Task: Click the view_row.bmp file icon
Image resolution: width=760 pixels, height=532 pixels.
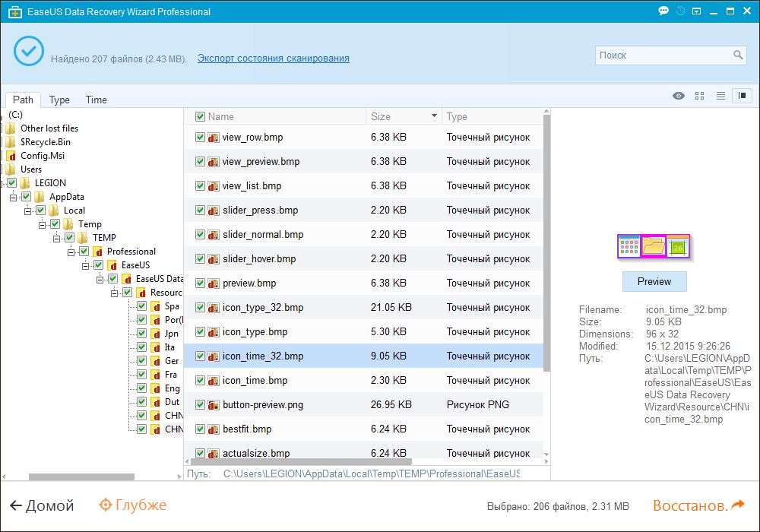Action: pyautogui.click(x=214, y=138)
